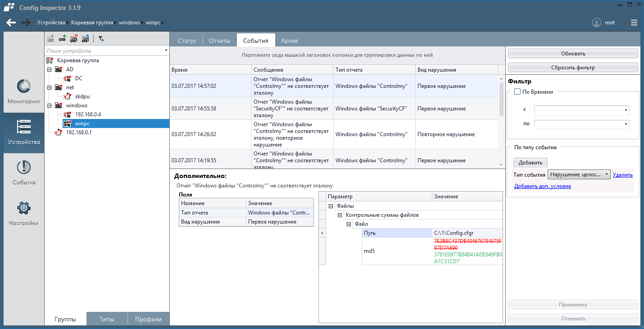Click the edit device icon with wrench

coord(85,39)
